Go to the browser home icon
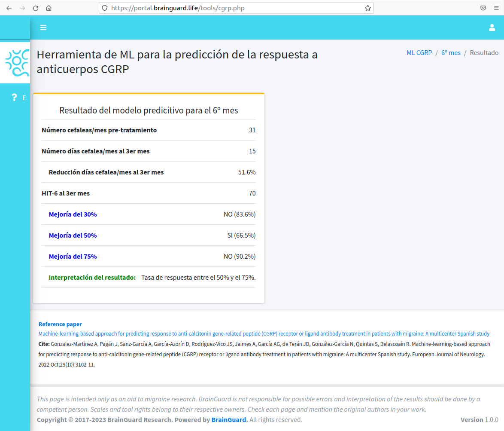Screen dimensions: 504x431 (x=49, y=8)
